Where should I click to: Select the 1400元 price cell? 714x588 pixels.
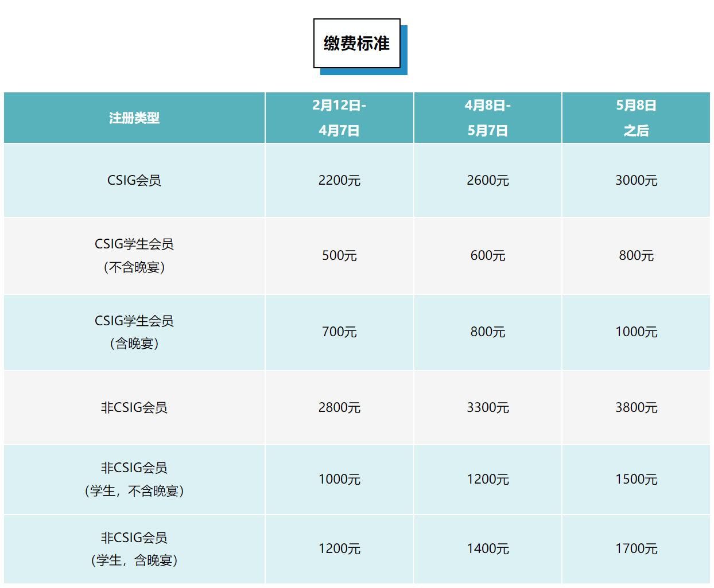[488, 549]
